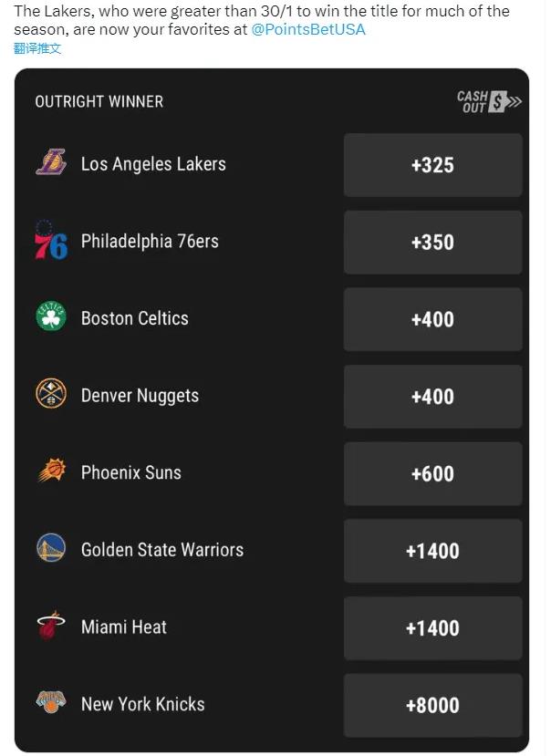
Task: Click the translate tweet link
Action: click(37, 48)
